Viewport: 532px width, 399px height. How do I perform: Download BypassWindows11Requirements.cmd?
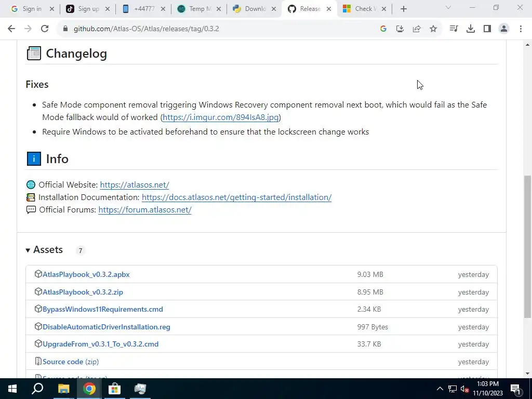pyautogui.click(x=103, y=310)
